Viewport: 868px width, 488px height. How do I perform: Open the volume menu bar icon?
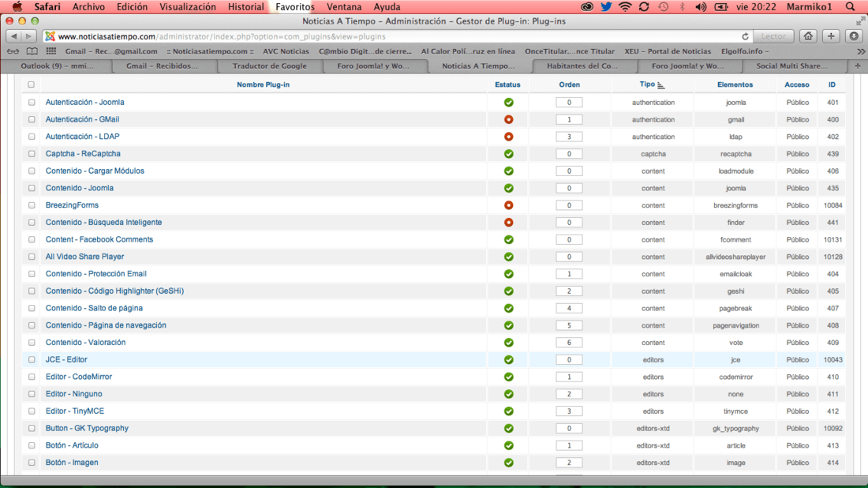(x=700, y=6)
